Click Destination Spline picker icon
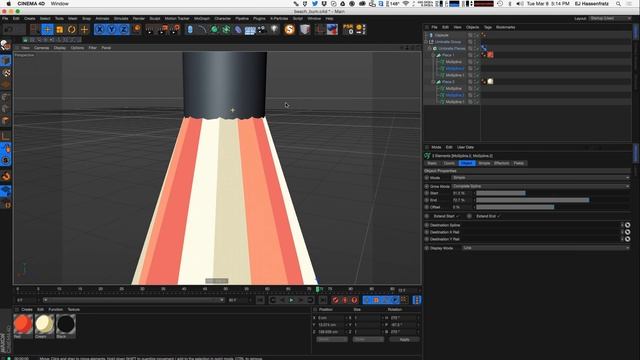The image size is (640, 360). (x=627, y=225)
